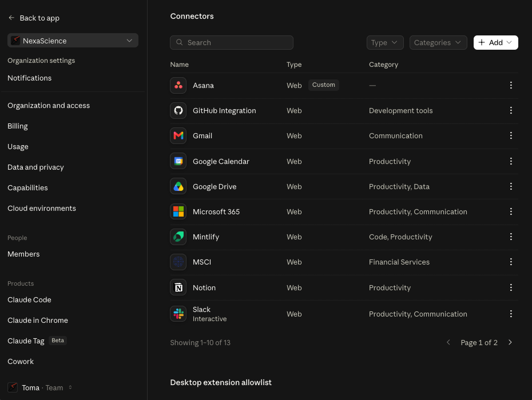This screenshot has height=400, width=532.
Task: Go to next page of connectors
Action: (510, 342)
